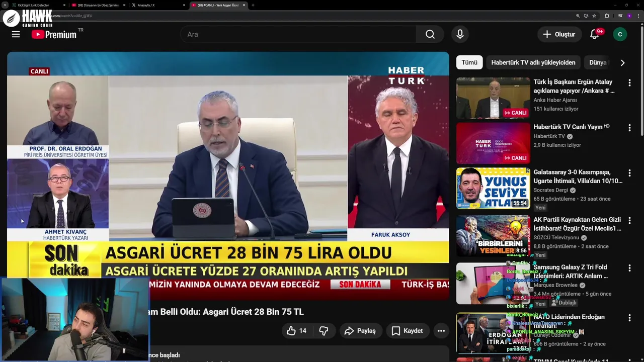644x362 pixels.
Task: Open a new browser tab
Action: (253, 5)
